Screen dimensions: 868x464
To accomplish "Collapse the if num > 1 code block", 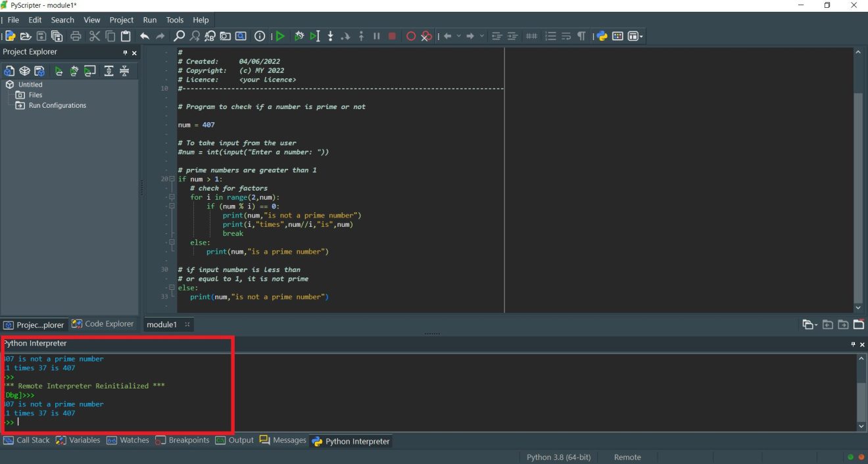I will click(x=170, y=179).
